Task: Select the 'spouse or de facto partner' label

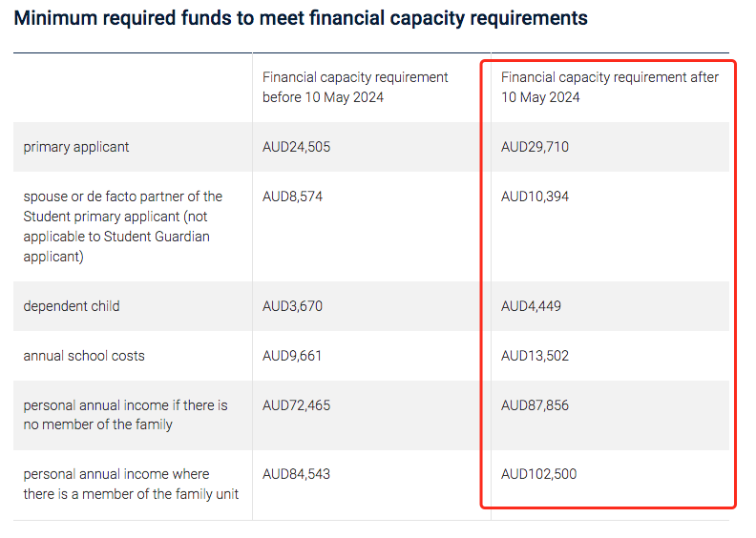Action: 122,226
